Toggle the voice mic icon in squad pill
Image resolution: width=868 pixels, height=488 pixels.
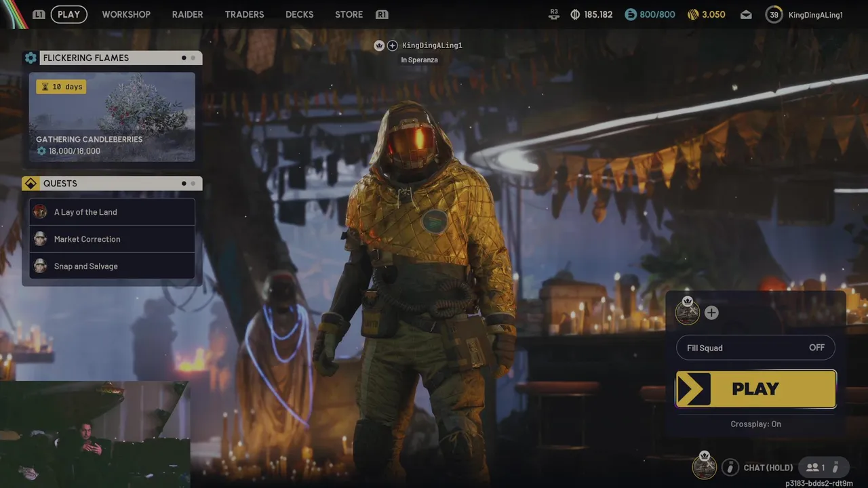(836, 467)
